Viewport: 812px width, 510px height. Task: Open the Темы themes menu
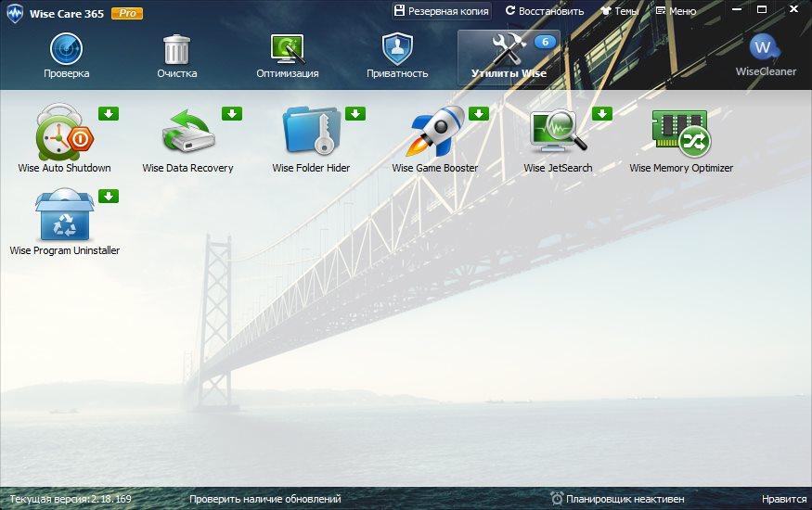(619, 11)
